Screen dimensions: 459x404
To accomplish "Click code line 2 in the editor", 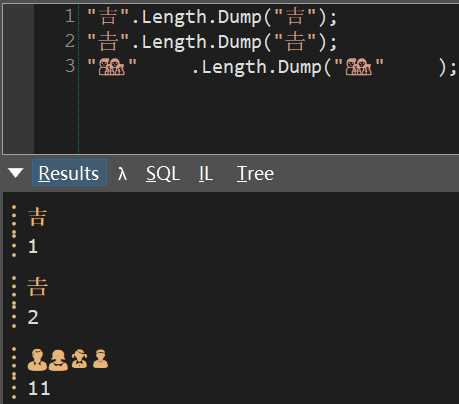I will [x=212, y=42].
